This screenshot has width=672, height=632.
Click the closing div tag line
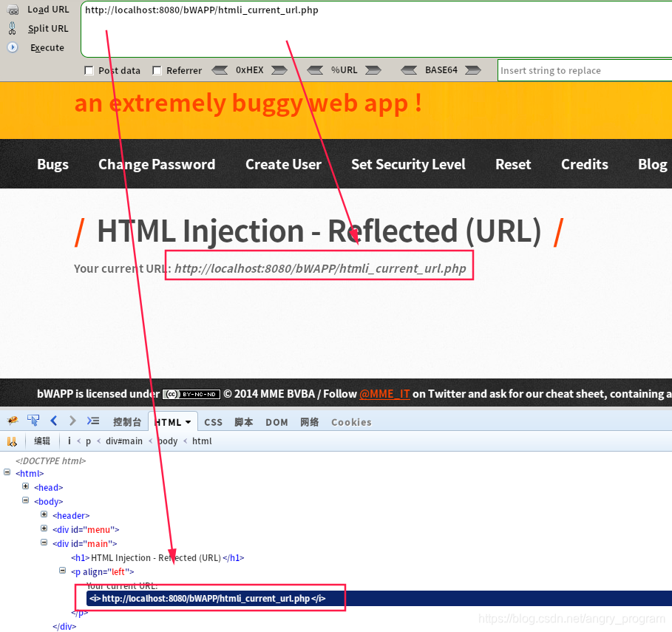64,626
